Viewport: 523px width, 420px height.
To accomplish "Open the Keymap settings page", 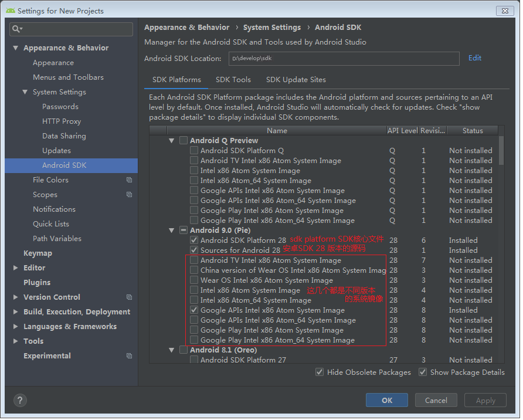I will [x=38, y=254].
